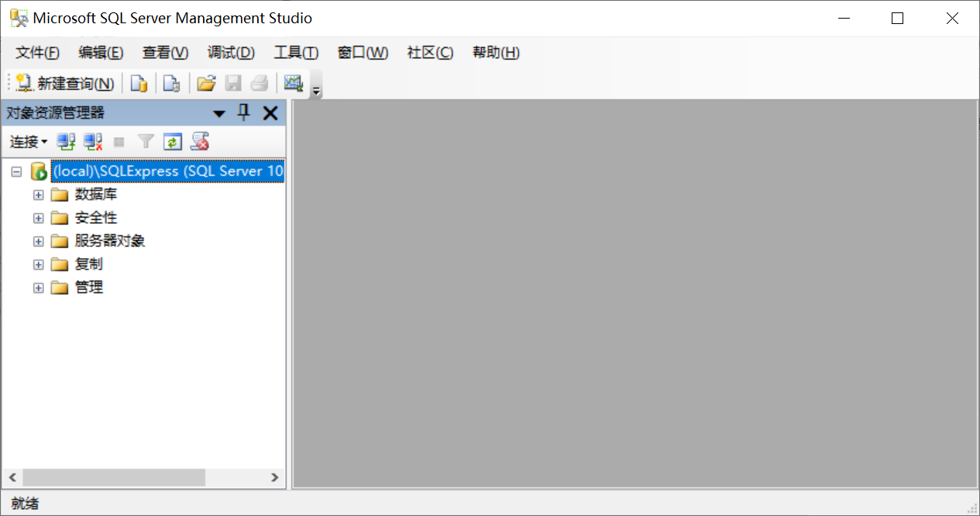Open the 对象资源管理器 panel window position dropdown
The width and height of the screenshot is (980, 516).
(219, 114)
